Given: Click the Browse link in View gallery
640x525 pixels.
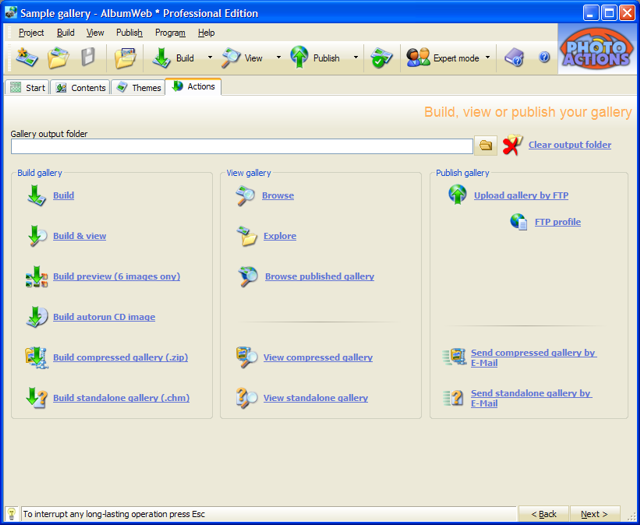Looking at the screenshot, I should (x=278, y=195).
